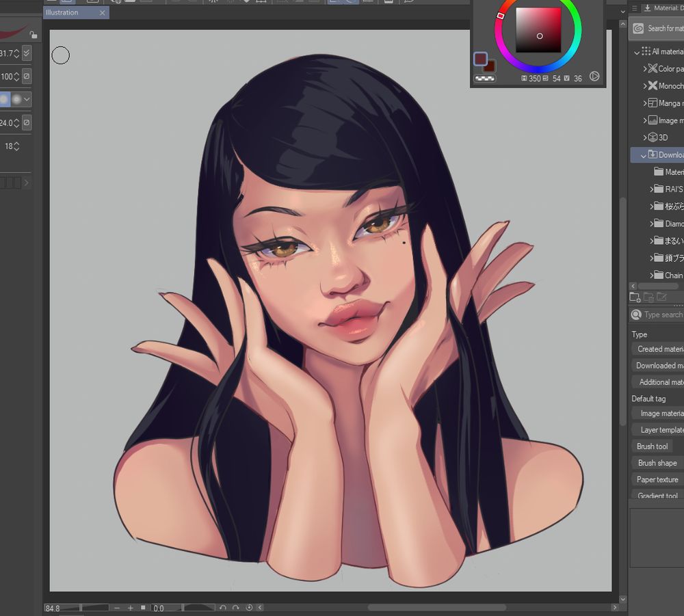
Task: Open opacity dynamics button next to 100
Action: 27,77
